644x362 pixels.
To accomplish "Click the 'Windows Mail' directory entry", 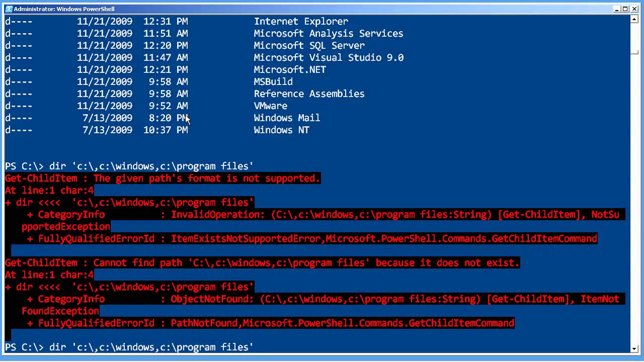I will 287,118.
